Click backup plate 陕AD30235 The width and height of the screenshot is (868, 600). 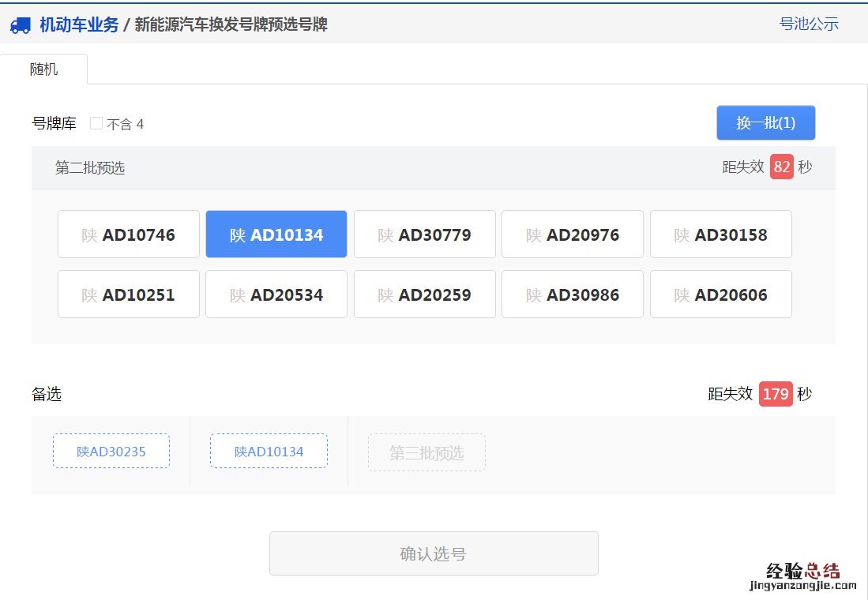[x=111, y=451]
